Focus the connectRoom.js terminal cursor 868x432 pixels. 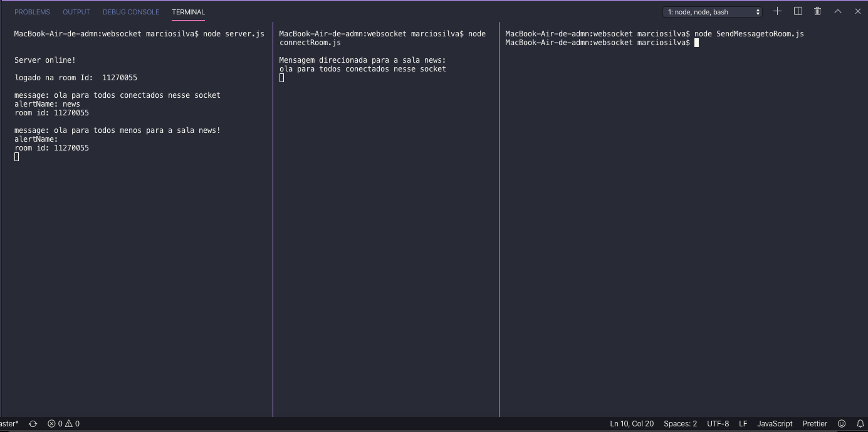click(282, 78)
